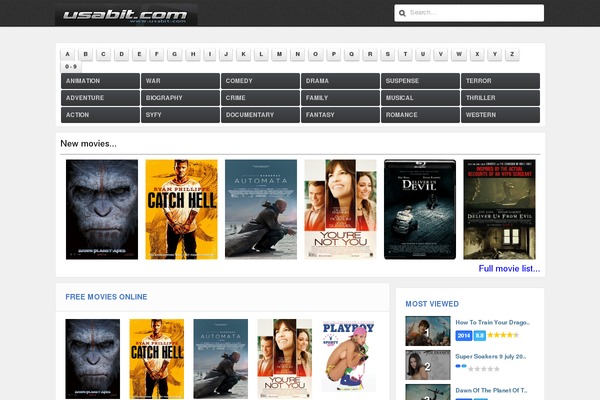Image resolution: width=600 pixels, height=400 pixels.
Task: Open the Suspense genre
Action: click(x=420, y=81)
